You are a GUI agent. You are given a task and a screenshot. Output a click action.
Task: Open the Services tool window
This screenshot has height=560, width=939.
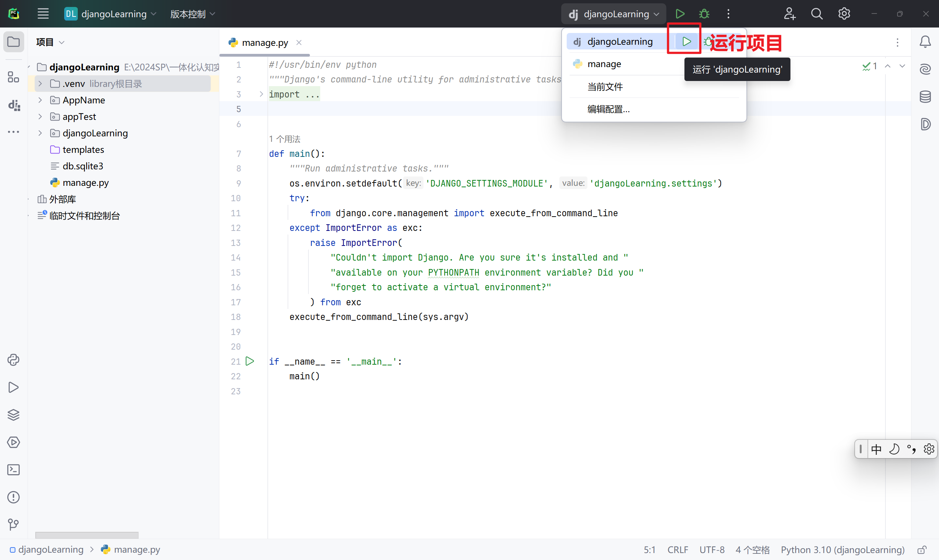click(x=14, y=442)
